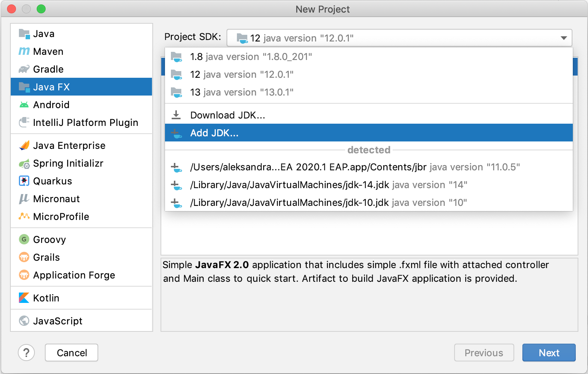The width and height of the screenshot is (588, 374).
Task: Click the Spring Initializr leaf icon
Action: point(24,163)
